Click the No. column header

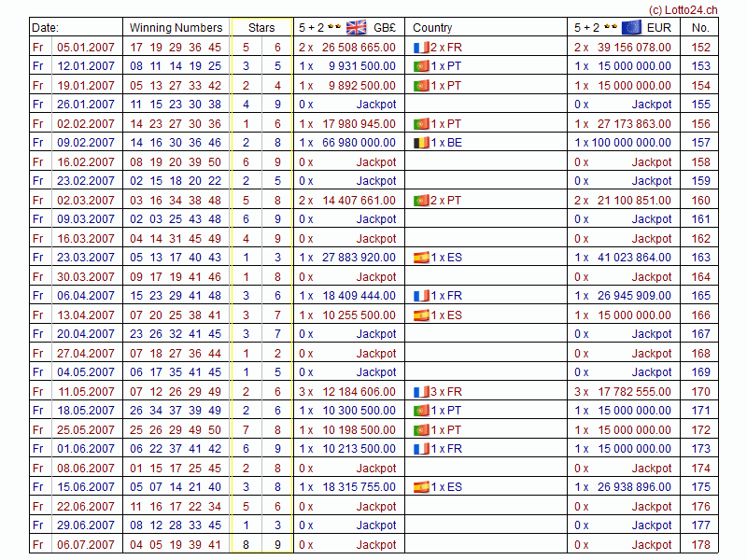[x=700, y=28]
